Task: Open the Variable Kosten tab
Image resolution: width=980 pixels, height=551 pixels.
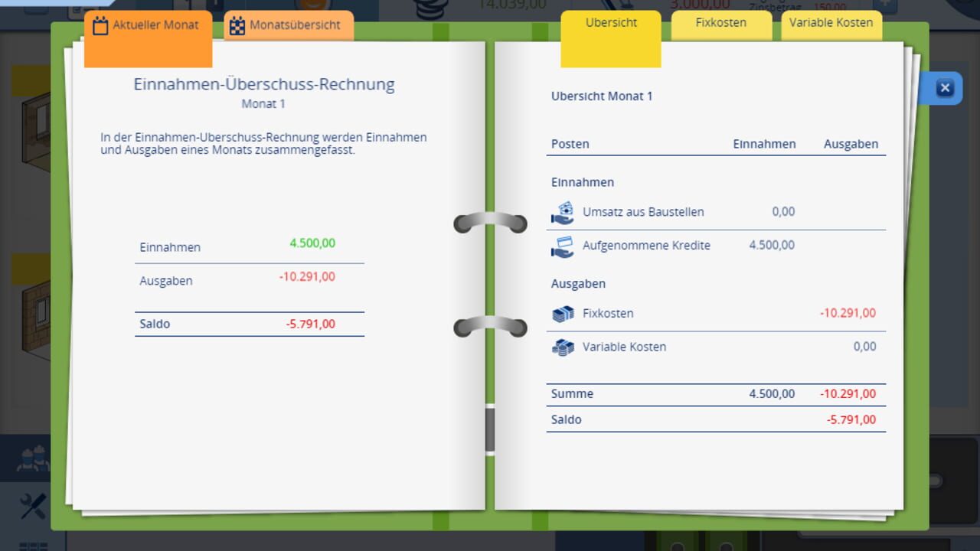Action: point(831,24)
